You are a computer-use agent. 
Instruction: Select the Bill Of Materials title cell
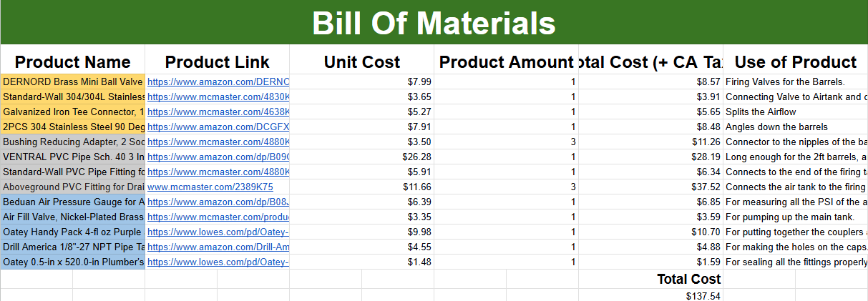(x=434, y=23)
